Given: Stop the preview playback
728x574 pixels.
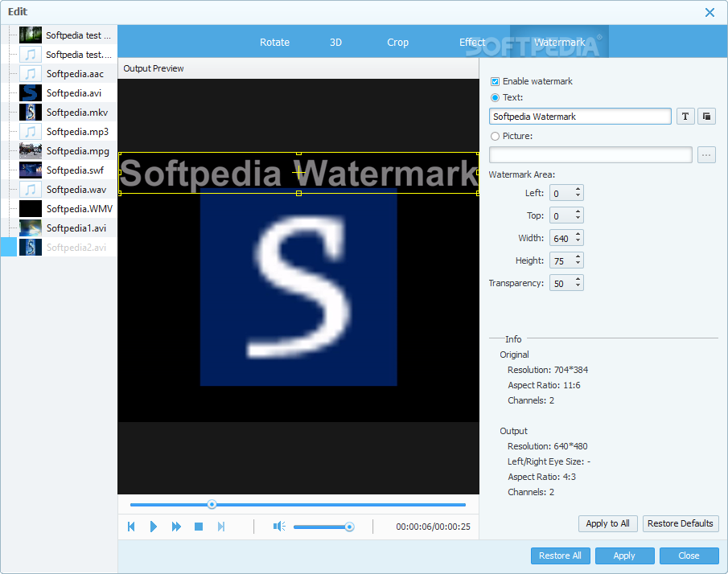Looking at the screenshot, I should 199,527.
